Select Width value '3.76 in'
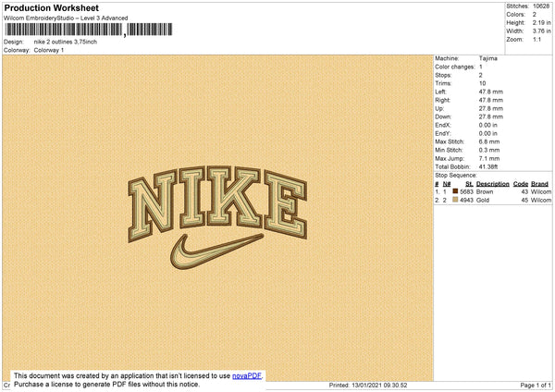The width and height of the screenshot is (555, 392). click(x=541, y=31)
